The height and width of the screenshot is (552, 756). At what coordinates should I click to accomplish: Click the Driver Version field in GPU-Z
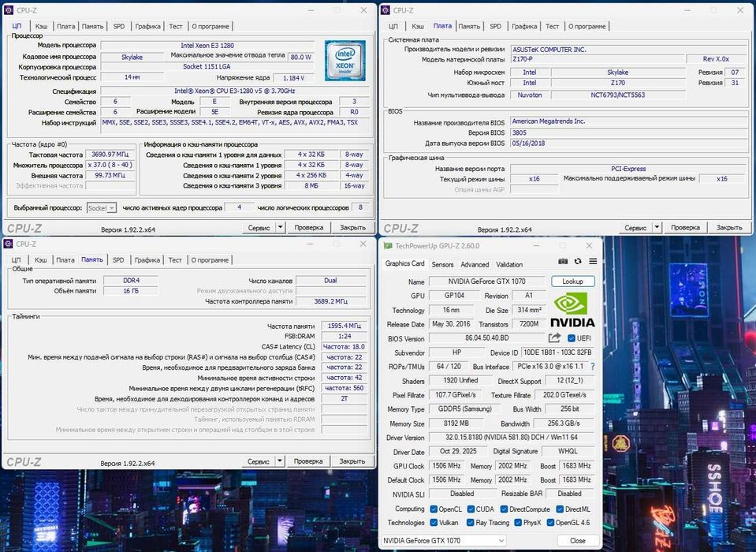pos(511,437)
